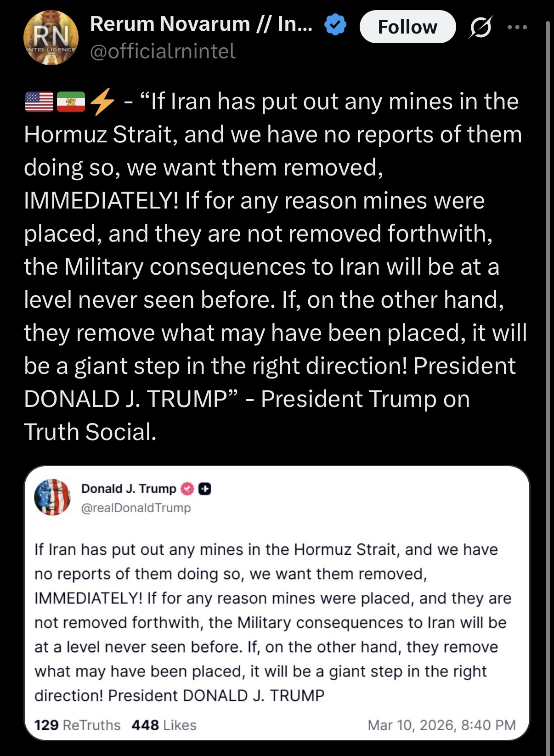Click the Mar 10, 2026 timestamp
This screenshot has height=756, width=554.
(x=441, y=725)
